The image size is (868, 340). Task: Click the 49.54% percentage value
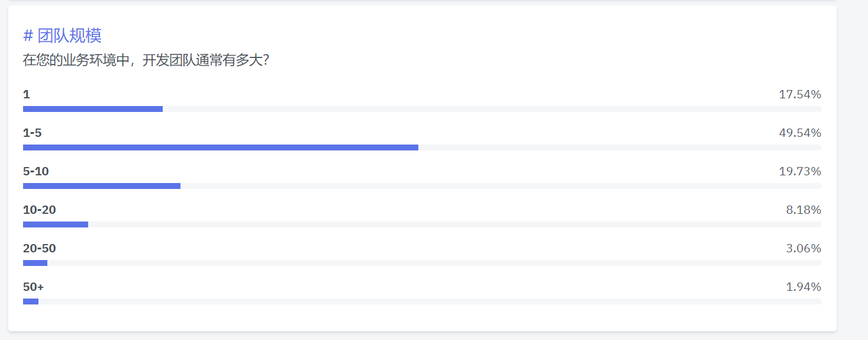click(x=800, y=133)
